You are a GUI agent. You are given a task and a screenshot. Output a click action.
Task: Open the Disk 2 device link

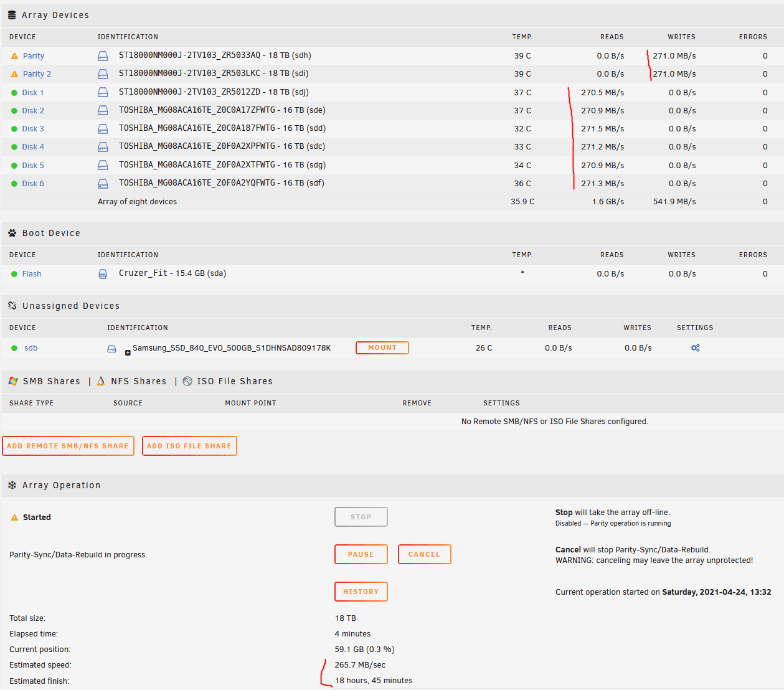click(33, 111)
